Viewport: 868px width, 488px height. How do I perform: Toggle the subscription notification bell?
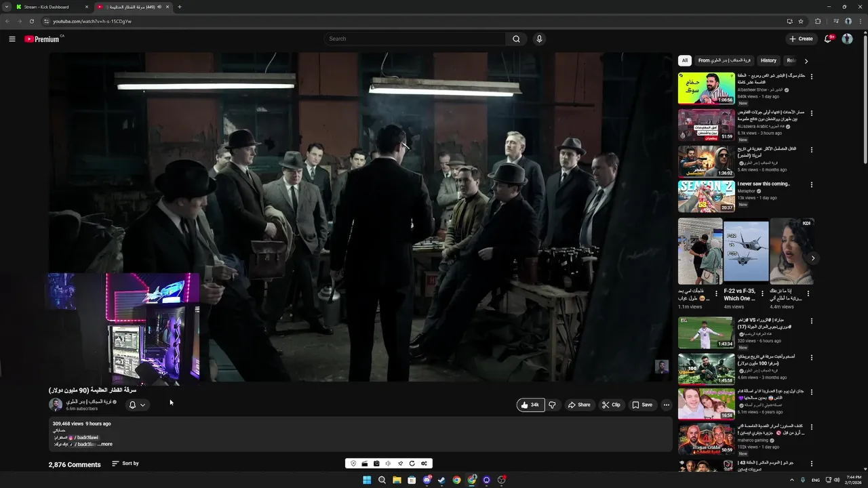coord(132,405)
